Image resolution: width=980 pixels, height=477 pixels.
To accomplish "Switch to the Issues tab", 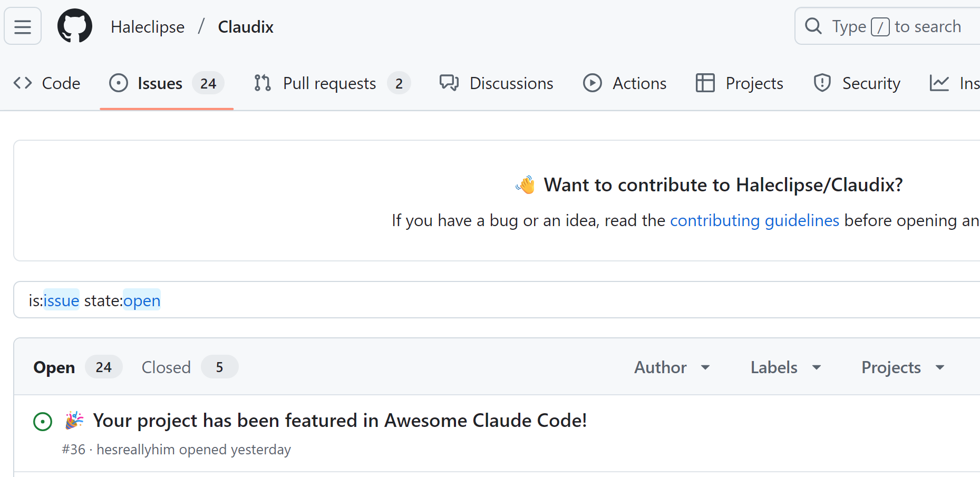I will tap(167, 83).
